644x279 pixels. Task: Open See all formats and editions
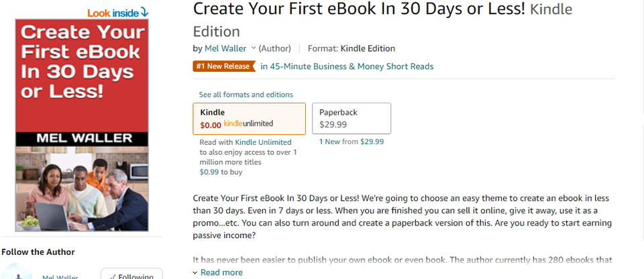(x=246, y=95)
